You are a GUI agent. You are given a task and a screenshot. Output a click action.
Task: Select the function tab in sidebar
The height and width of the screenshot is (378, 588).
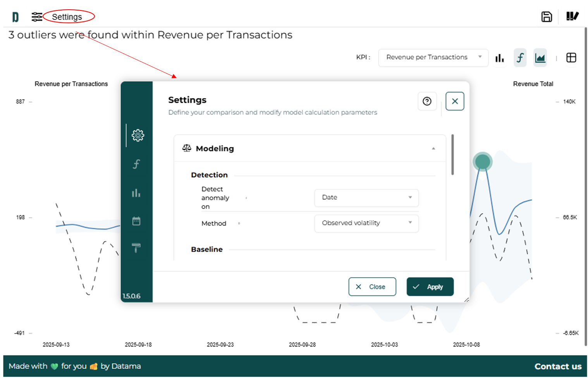coord(136,164)
